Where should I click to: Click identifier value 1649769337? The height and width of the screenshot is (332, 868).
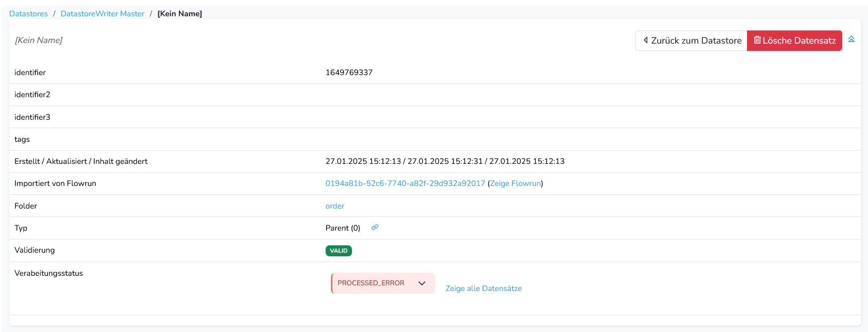(349, 72)
